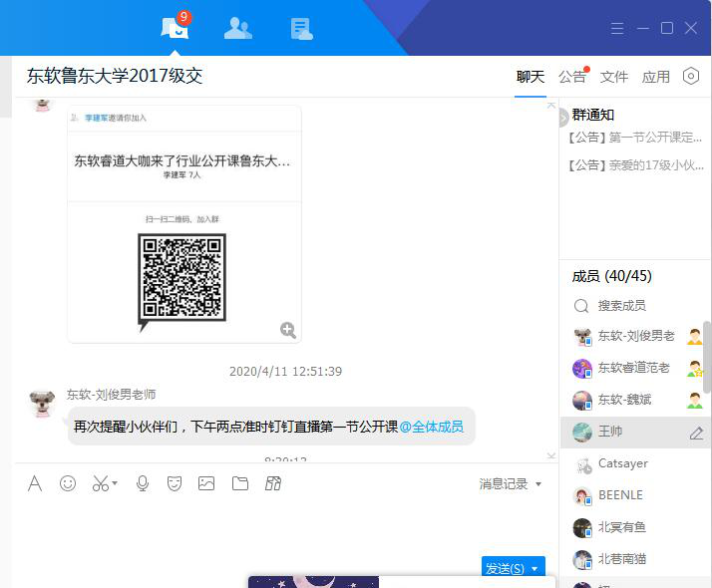Click the scissors screenshot tool
Image resolution: width=712 pixels, height=588 pixels.
[x=100, y=483]
